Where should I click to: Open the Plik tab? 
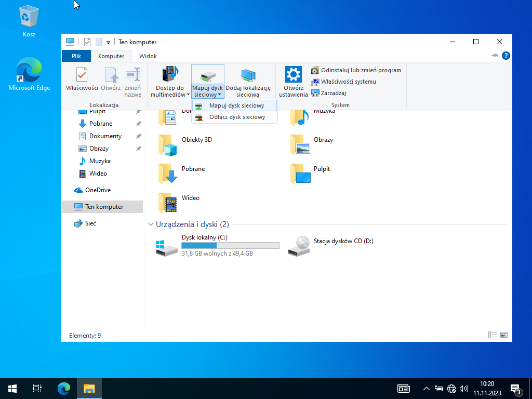click(76, 56)
